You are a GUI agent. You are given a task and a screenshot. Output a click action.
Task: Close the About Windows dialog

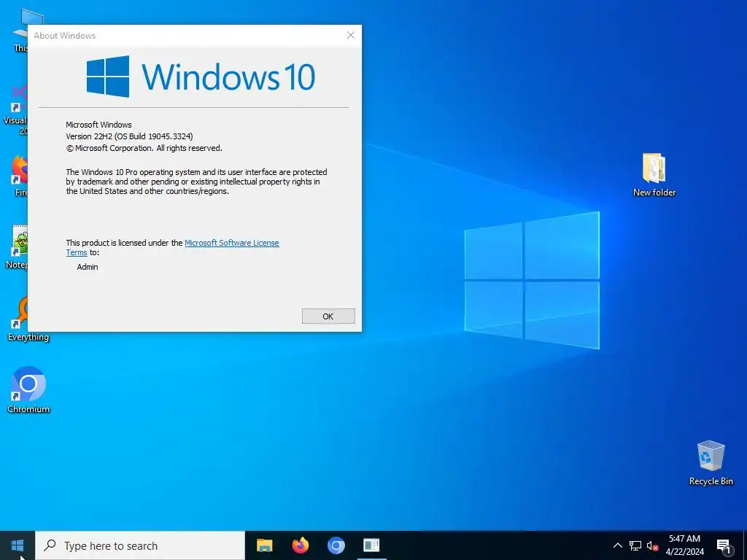[x=351, y=35]
